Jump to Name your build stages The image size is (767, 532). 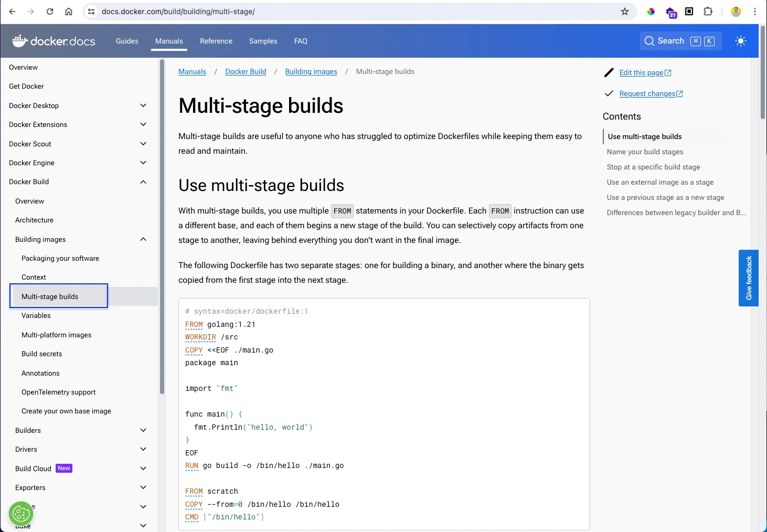pos(645,152)
